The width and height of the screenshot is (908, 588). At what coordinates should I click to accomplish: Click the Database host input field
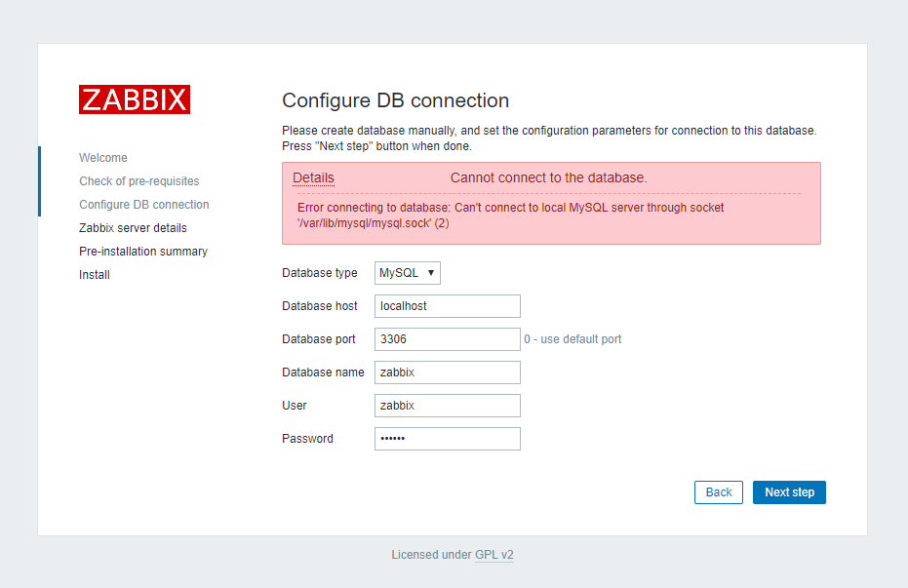447,305
